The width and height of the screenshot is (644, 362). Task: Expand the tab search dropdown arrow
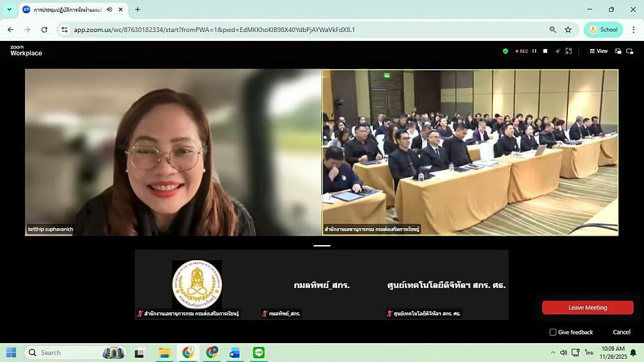9,9
